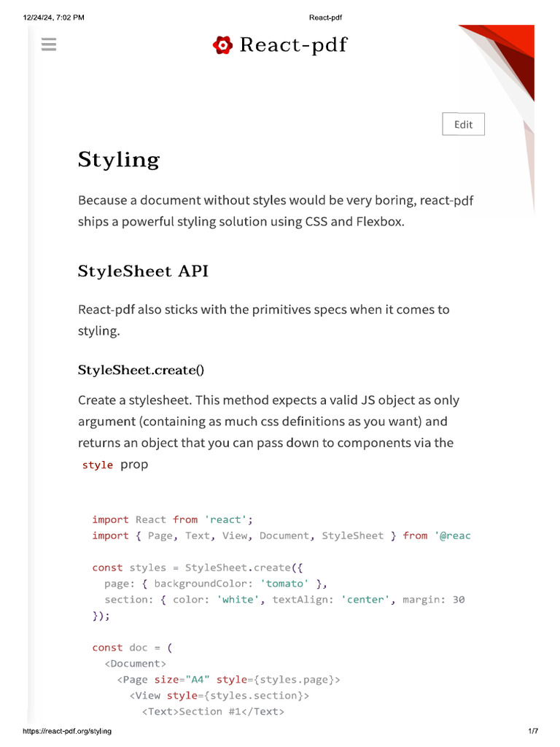Open the hamburger menu icon
The width and height of the screenshot is (560, 747).
click(49, 44)
